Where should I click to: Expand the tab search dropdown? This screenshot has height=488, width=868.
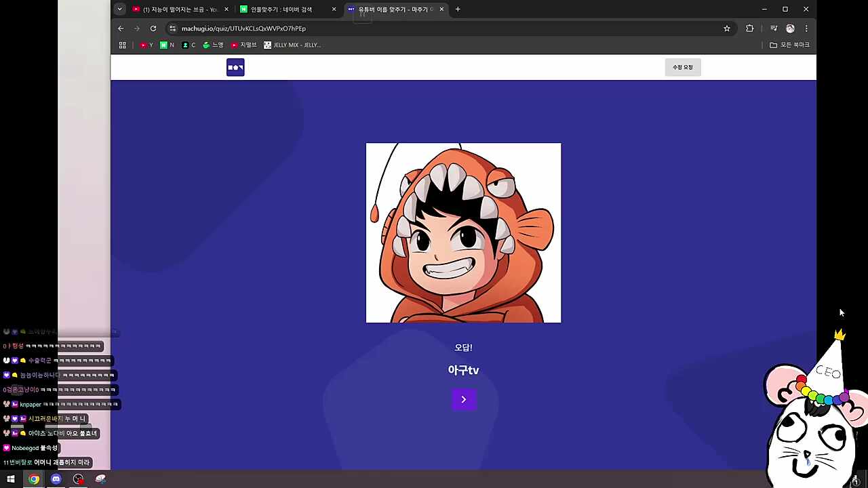119,9
